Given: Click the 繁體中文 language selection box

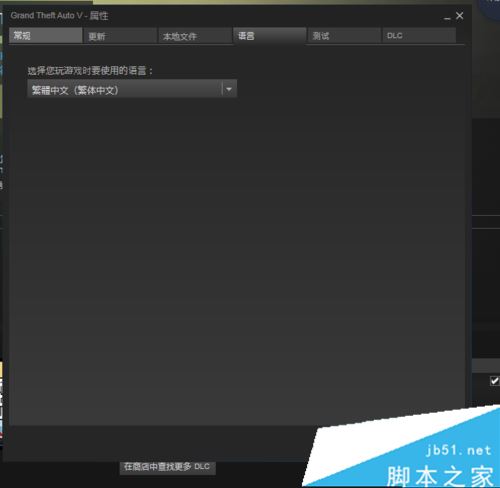Looking at the screenshot, I should point(132,89).
